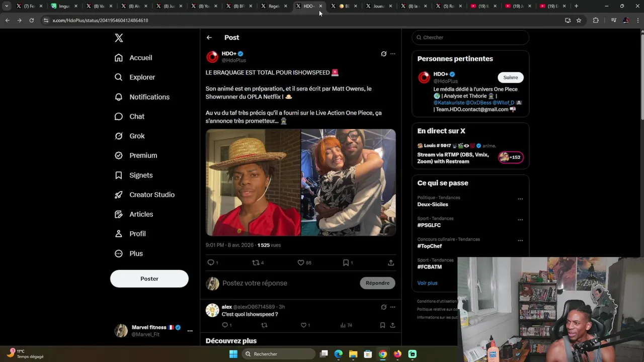Image resolution: width=644 pixels, height=362 pixels.
Task: Open more options on HDO+ post
Action: tap(393, 54)
